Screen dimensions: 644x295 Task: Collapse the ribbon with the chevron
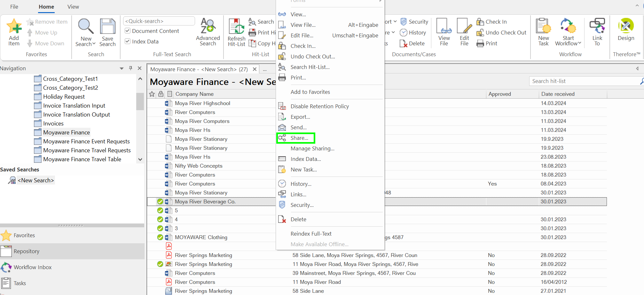pos(637,6)
